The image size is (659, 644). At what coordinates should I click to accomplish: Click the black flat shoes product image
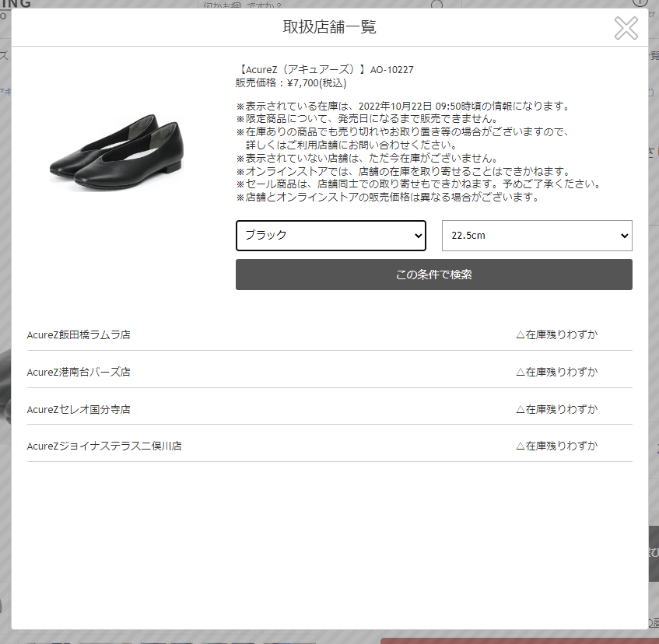[117, 152]
